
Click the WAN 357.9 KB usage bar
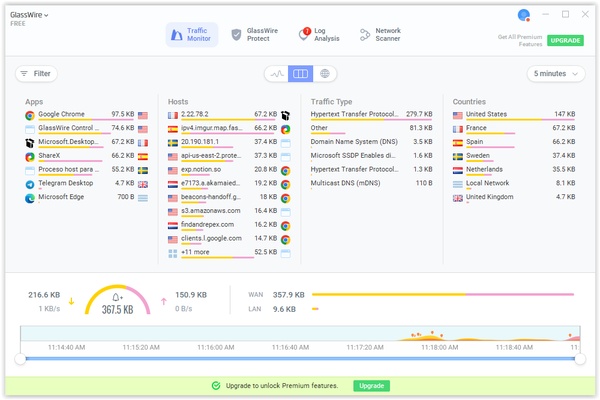coord(443,294)
